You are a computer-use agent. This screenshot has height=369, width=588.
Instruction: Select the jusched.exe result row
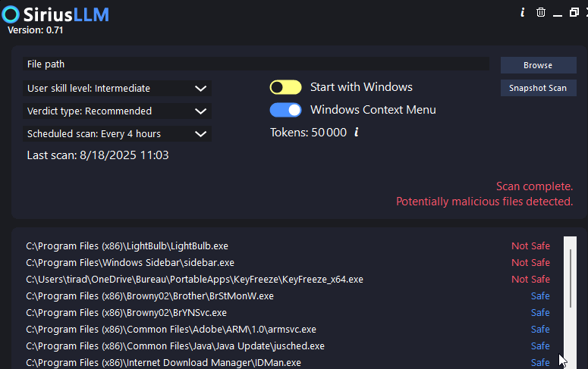click(288, 346)
